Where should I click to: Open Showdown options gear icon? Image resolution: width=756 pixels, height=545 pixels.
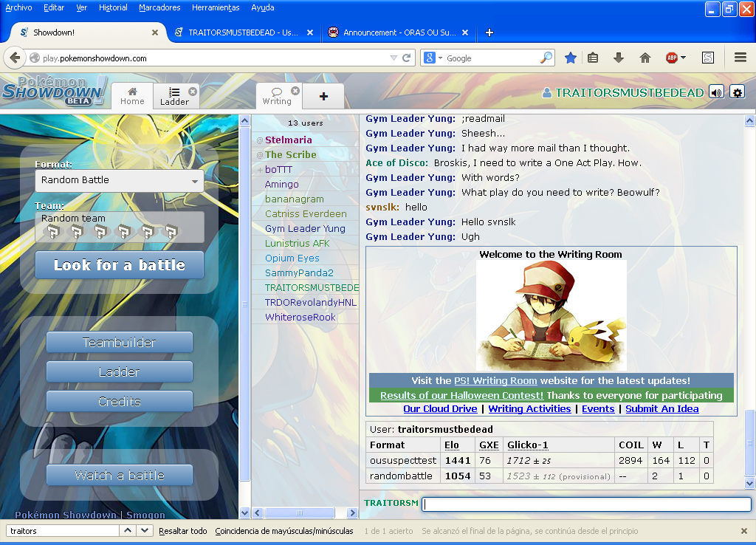pyautogui.click(x=737, y=92)
